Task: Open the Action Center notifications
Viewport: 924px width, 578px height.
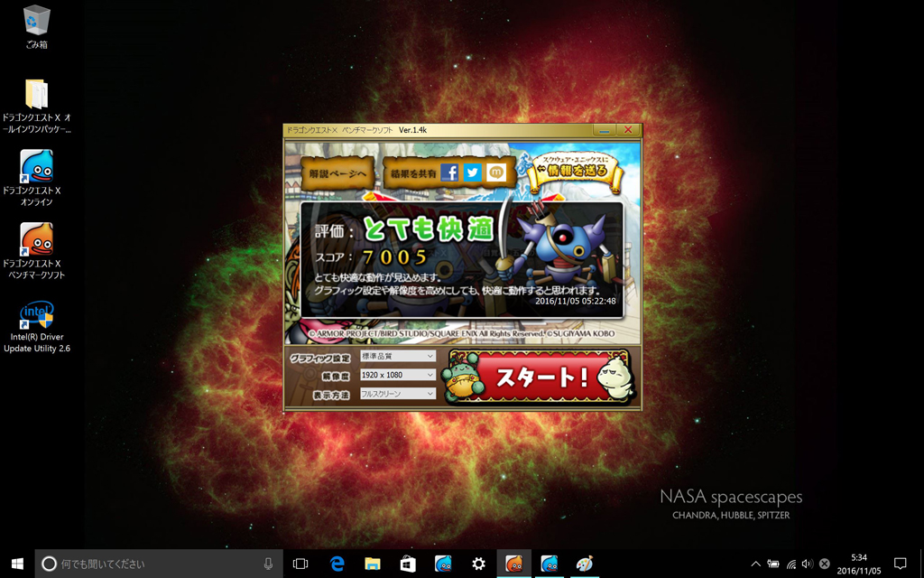Action: coord(900,564)
